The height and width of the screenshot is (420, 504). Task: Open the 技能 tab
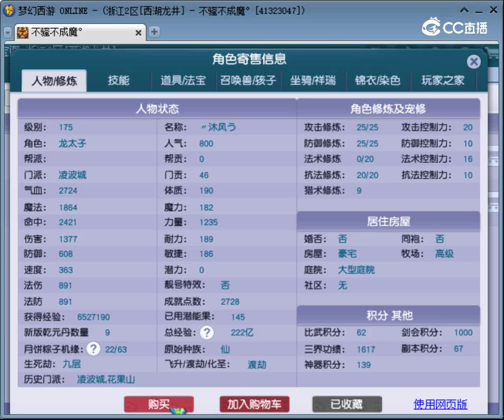[x=119, y=80]
